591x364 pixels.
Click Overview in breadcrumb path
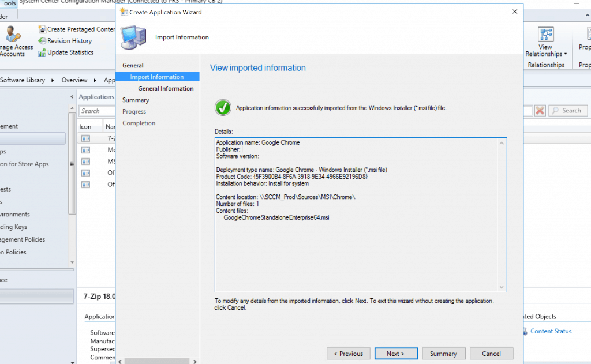[x=74, y=80]
